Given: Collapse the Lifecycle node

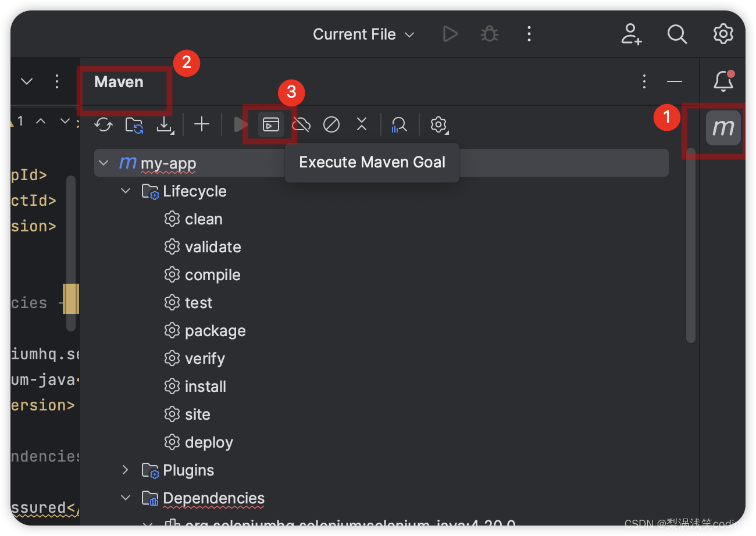Looking at the screenshot, I should click(x=126, y=191).
